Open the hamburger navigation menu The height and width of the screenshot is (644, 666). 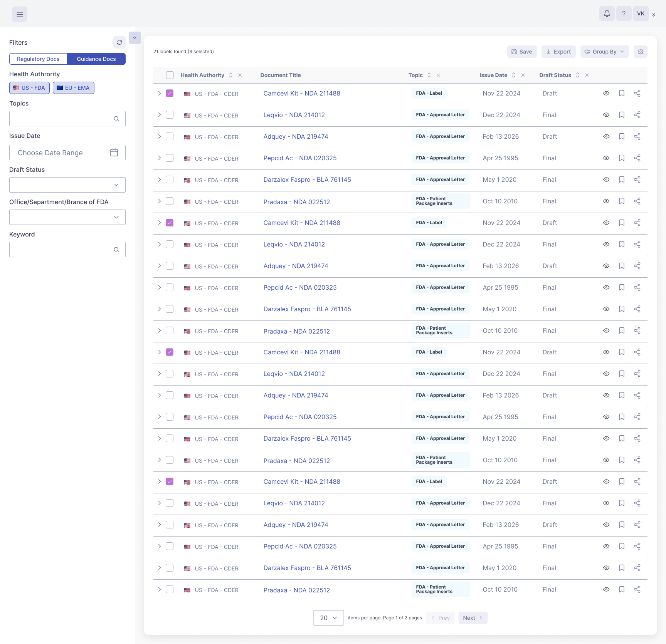tap(20, 14)
